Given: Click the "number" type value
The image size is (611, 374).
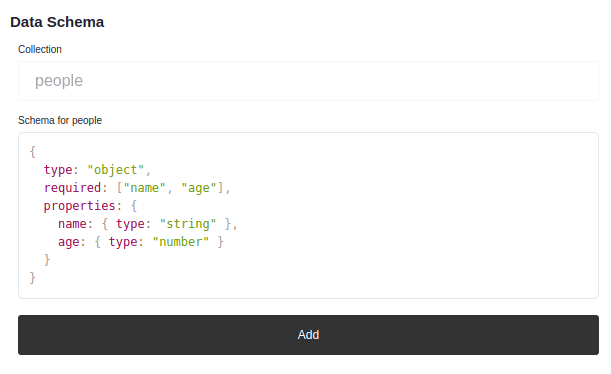Looking at the screenshot, I should [x=180, y=242].
